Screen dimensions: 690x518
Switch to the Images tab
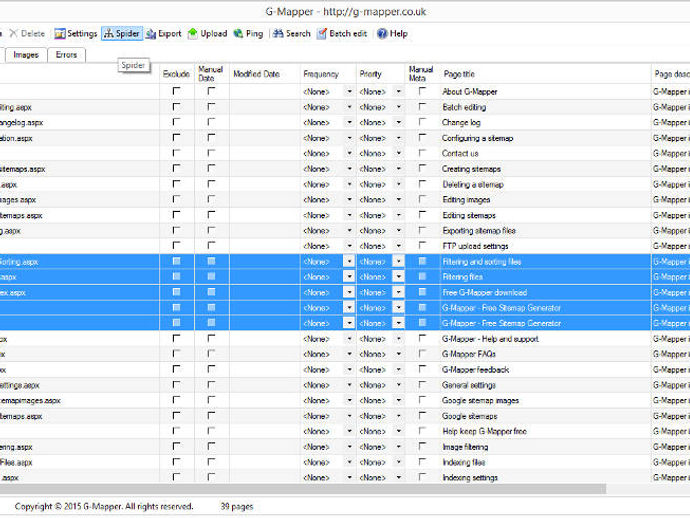click(x=26, y=55)
